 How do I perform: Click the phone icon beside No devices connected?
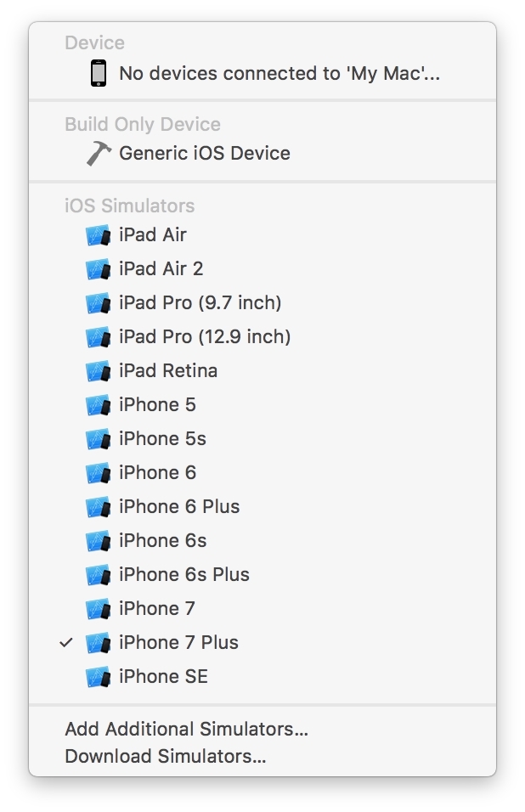click(99, 74)
